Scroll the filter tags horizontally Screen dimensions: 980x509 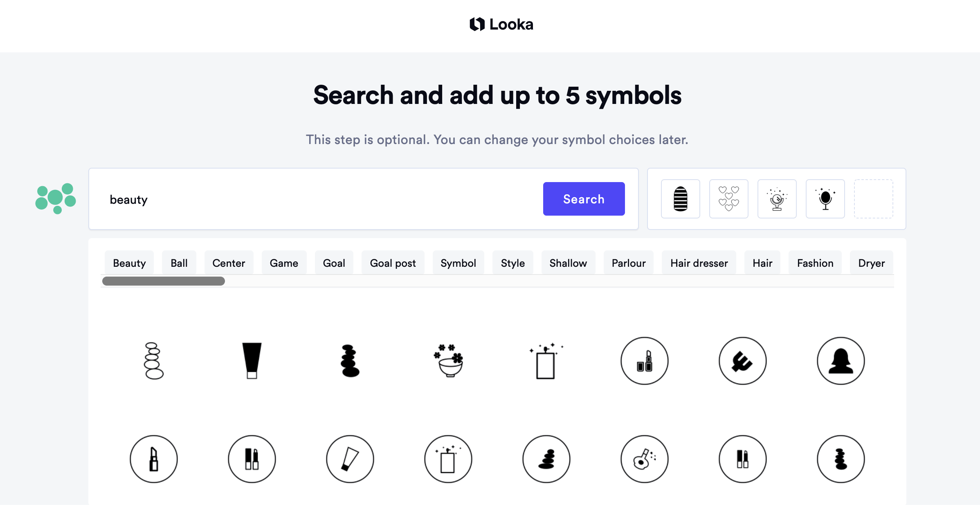[164, 282]
